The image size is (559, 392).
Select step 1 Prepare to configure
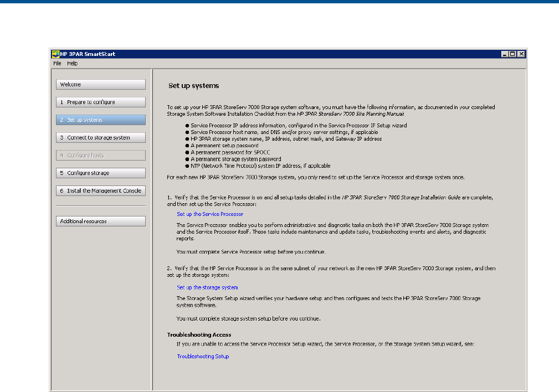[x=101, y=102]
